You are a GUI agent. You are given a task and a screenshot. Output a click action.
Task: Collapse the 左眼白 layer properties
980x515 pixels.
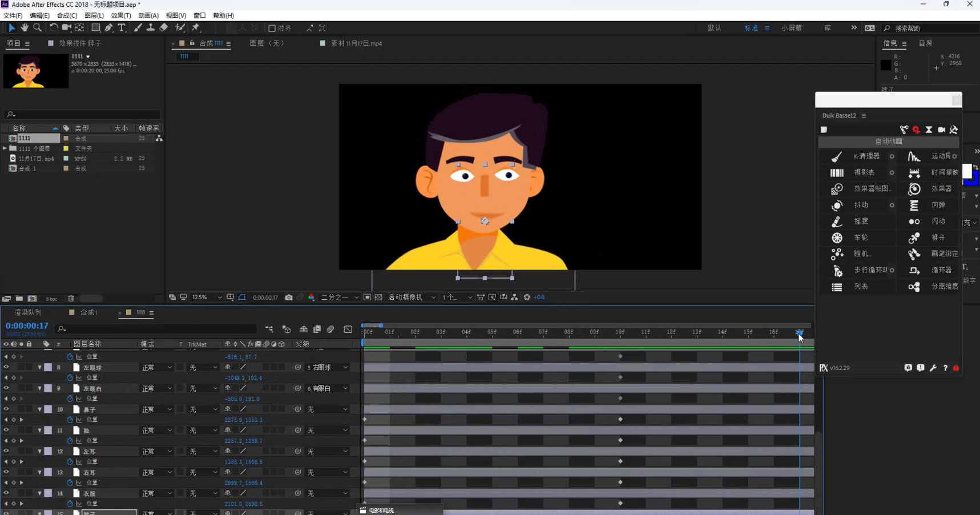[x=40, y=389]
